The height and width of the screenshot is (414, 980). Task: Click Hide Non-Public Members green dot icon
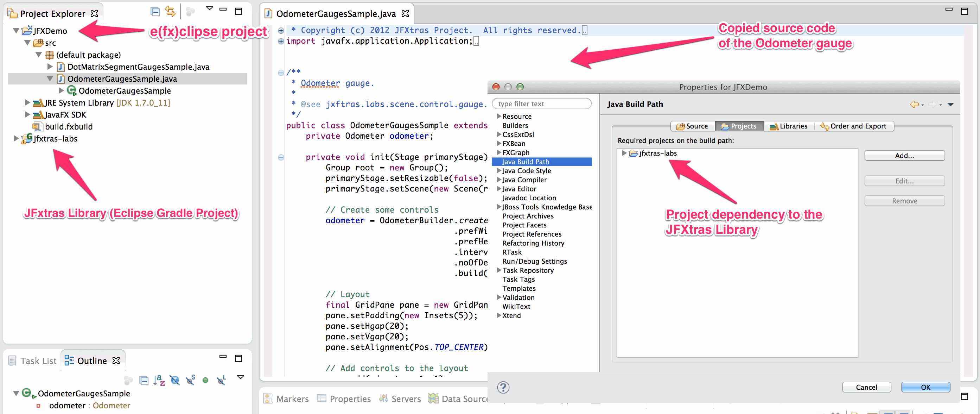(x=205, y=380)
